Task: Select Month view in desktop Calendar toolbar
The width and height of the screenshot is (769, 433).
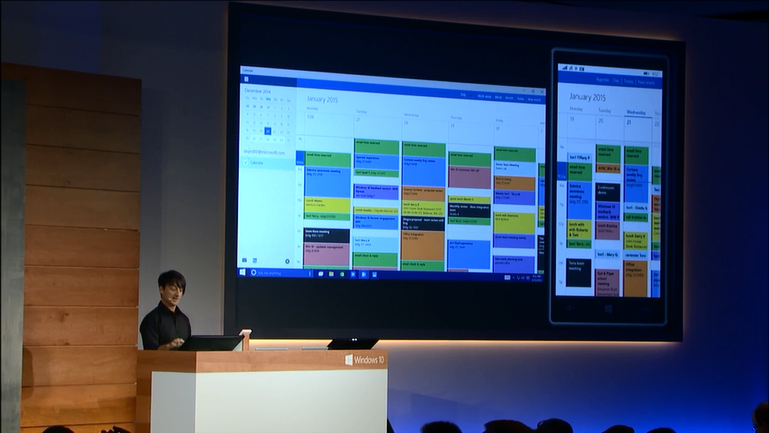Action: coord(510,98)
